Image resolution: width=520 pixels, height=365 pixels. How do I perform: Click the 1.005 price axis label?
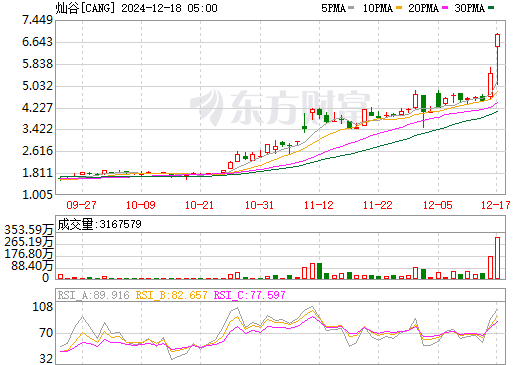[x=38, y=194]
